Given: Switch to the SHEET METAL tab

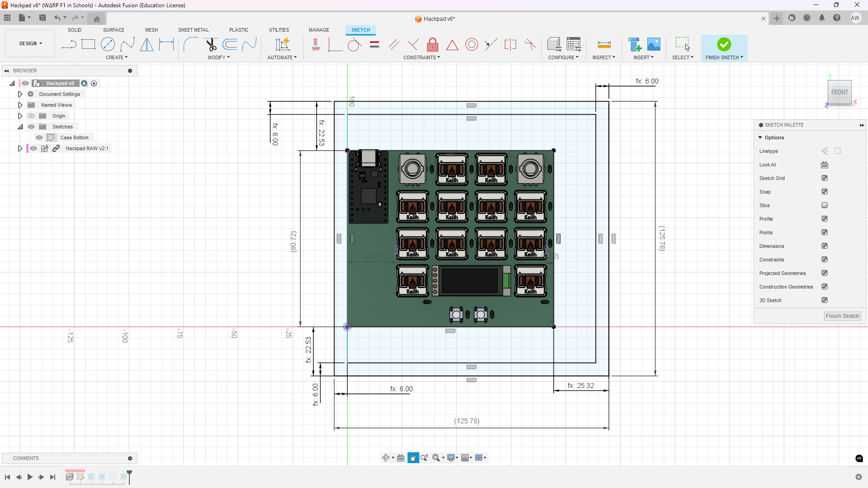Looking at the screenshot, I should tap(193, 30).
